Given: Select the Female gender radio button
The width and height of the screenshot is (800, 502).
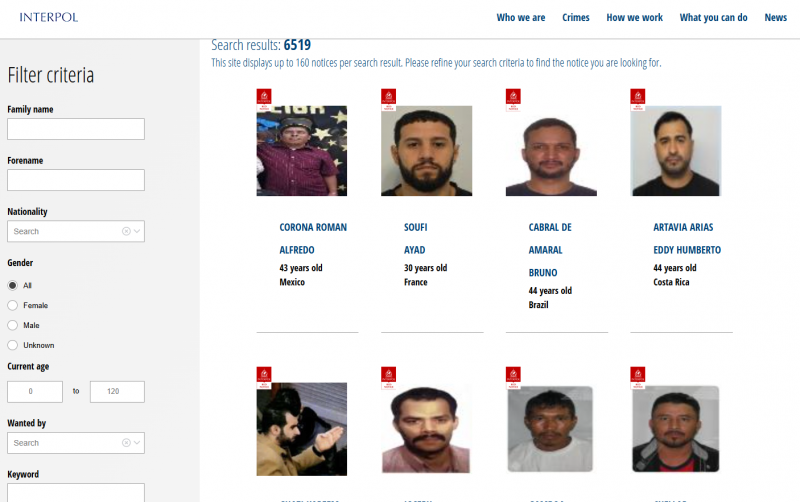Looking at the screenshot, I should 13,305.
